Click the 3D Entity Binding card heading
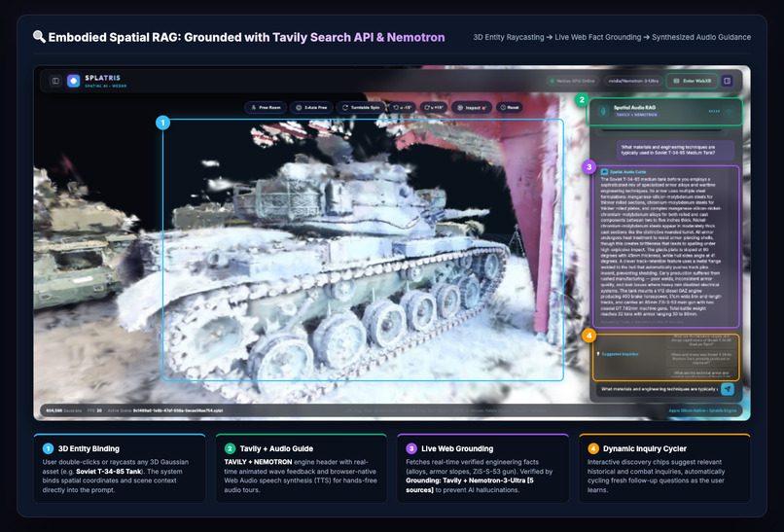 click(89, 448)
